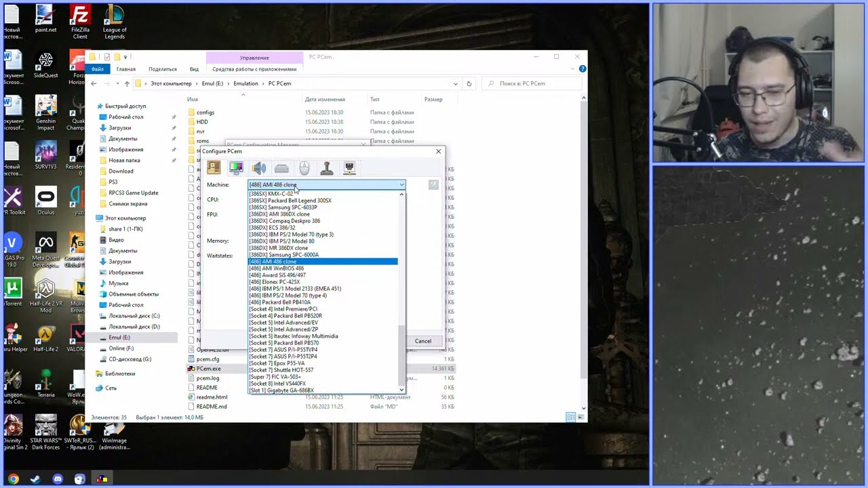The width and height of the screenshot is (868, 488).
Task: Open the Meta Quest Developer desktop icon
Action: tap(45, 251)
